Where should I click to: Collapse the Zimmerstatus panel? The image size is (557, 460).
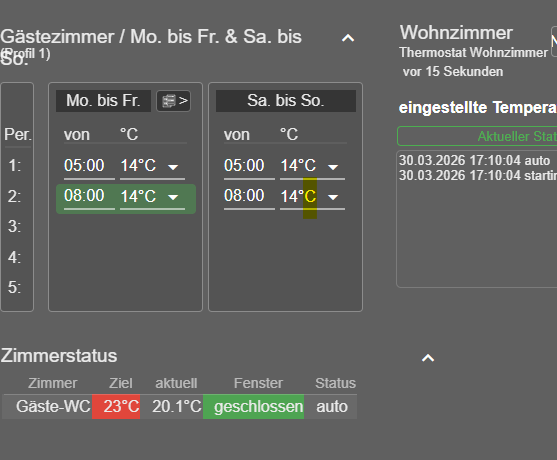point(428,358)
